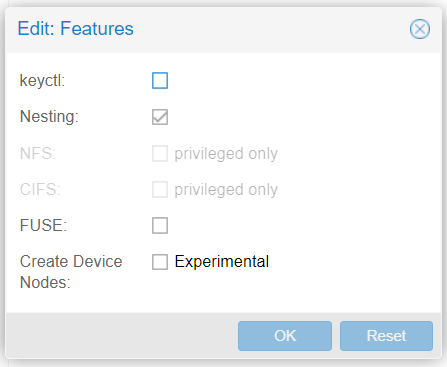Screen dimensions: 447x367
Task: Click the FUSE field label
Action: [43, 225]
